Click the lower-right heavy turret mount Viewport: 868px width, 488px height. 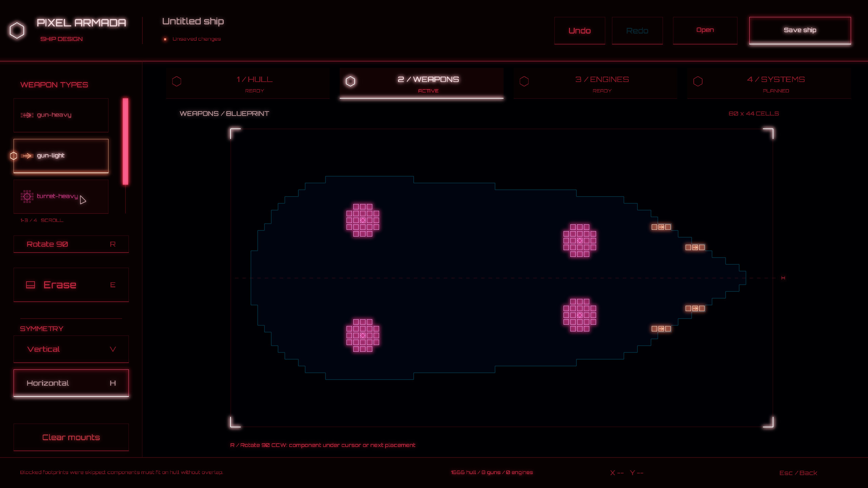[x=580, y=315]
